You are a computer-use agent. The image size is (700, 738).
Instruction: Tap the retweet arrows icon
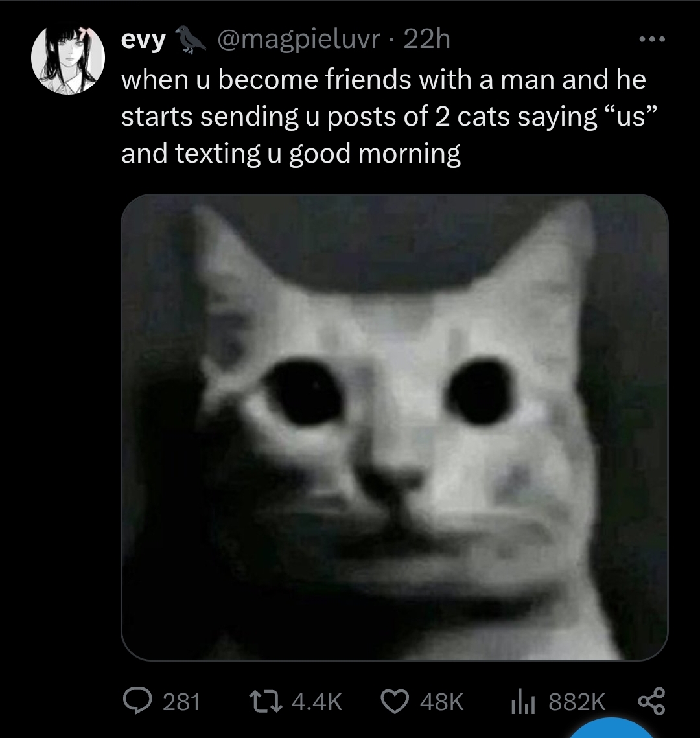pos(266,701)
